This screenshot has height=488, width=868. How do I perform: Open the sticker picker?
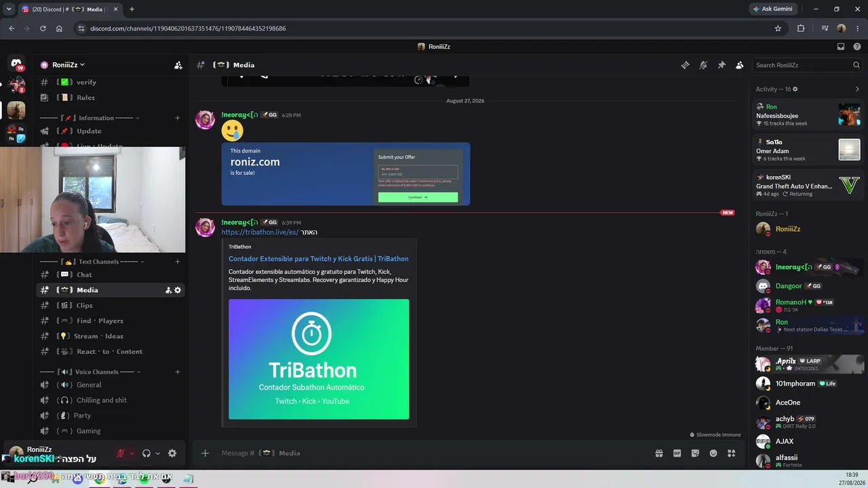pyautogui.click(x=695, y=453)
